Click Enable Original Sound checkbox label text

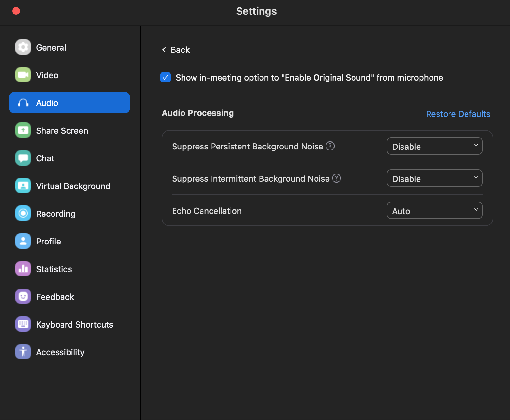click(x=309, y=77)
